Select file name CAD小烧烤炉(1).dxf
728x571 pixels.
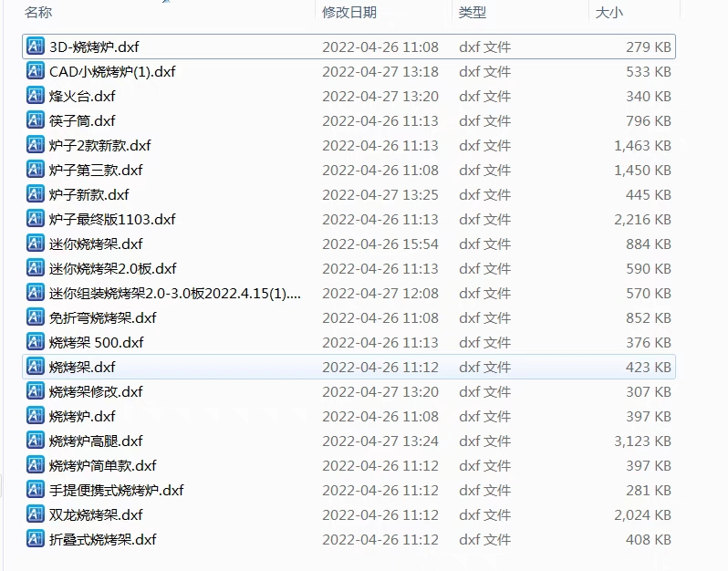point(112,71)
